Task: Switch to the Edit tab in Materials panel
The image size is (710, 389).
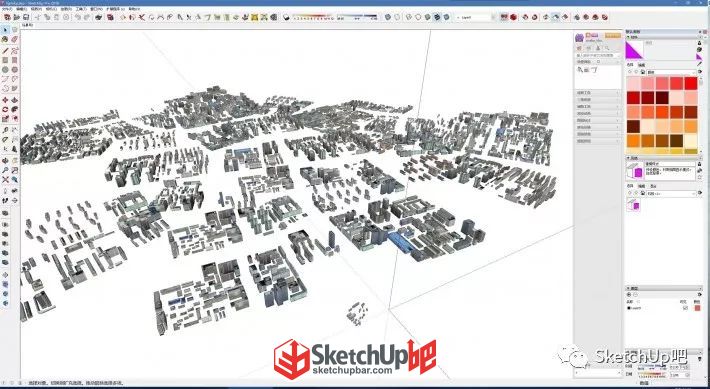Action: pos(641,65)
